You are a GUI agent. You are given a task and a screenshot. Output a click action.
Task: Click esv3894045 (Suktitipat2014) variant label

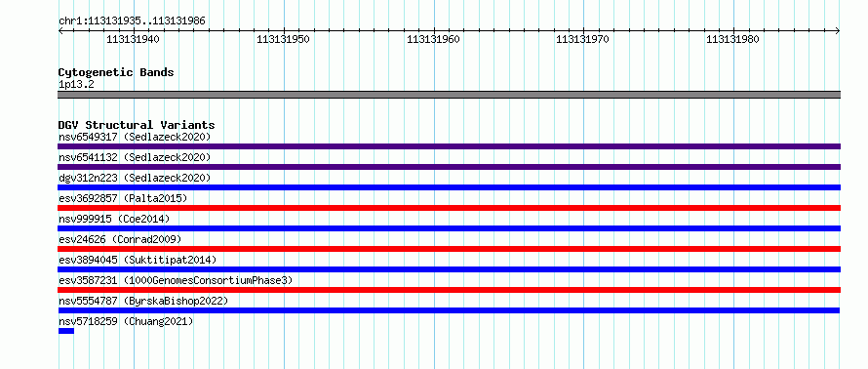pos(138,260)
